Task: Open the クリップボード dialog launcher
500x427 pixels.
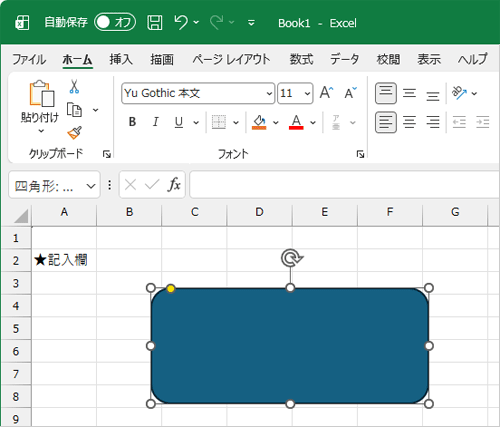Action: tap(107, 154)
